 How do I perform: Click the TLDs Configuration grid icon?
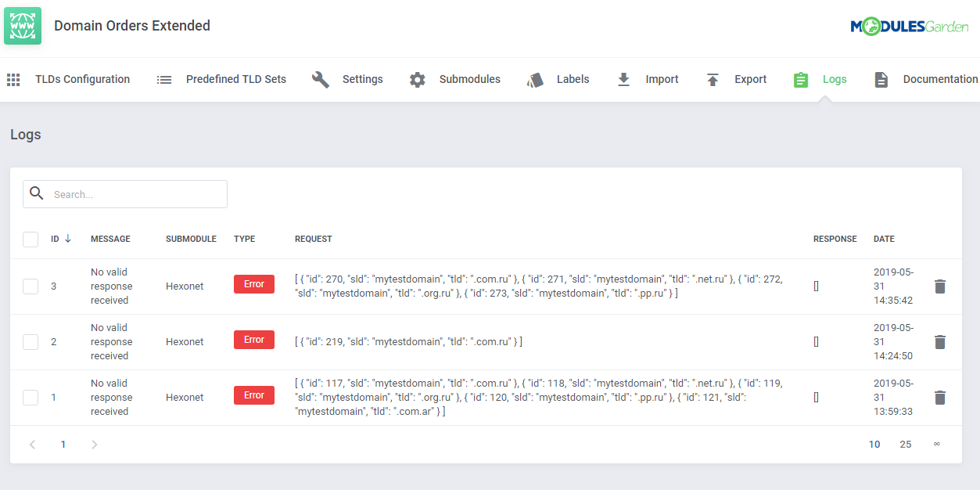pyautogui.click(x=13, y=79)
